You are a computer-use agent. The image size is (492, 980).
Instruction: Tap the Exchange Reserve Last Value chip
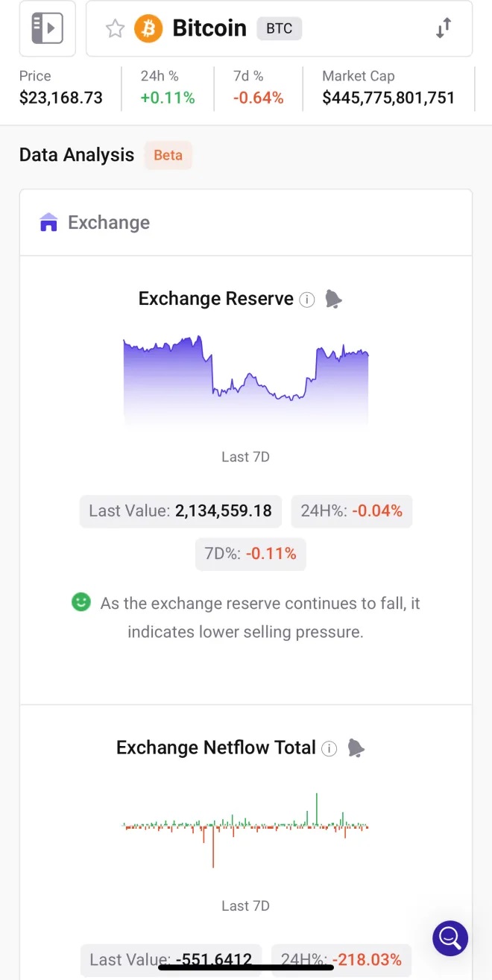180,511
